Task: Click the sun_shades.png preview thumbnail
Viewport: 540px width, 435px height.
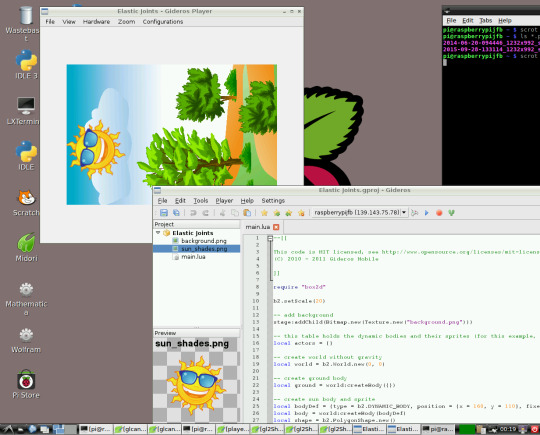Action: click(197, 384)
